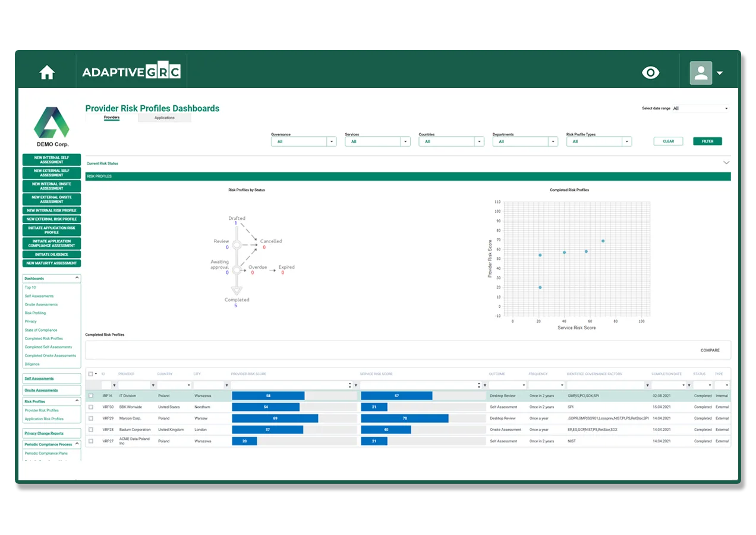This screenshot has height=535, width=756.
Task: Open Completed Risk Profiles in sidebar
Action: pyautogui.click(x=43, y=339)
